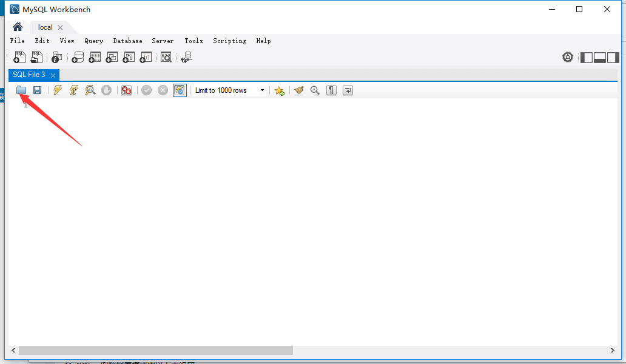Open the Server menu
Screen dimensions: 626x364
(163, 41)
